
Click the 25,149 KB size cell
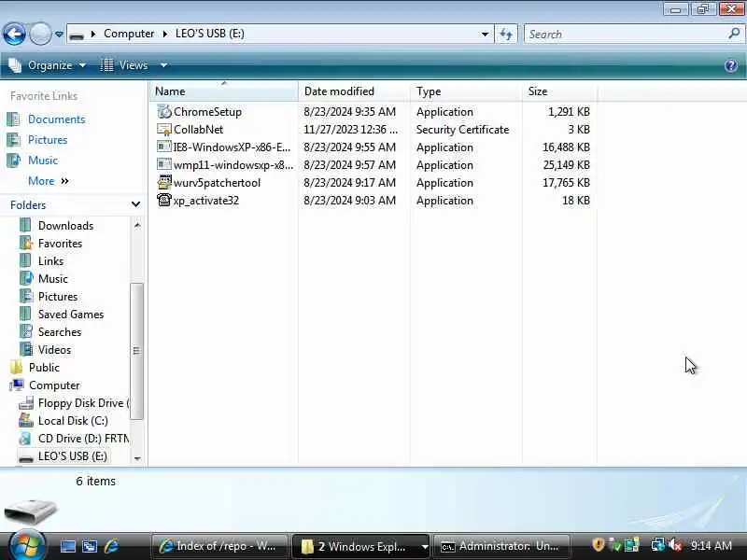point(566,165)
